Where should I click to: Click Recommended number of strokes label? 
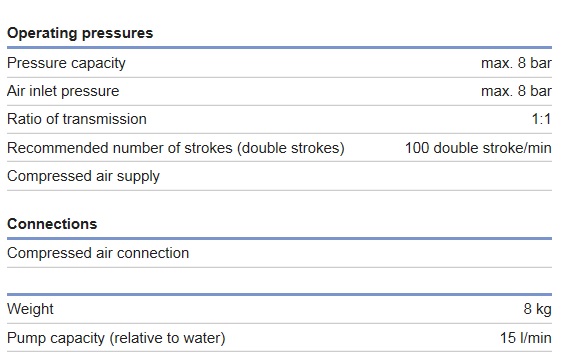[175, 148]
